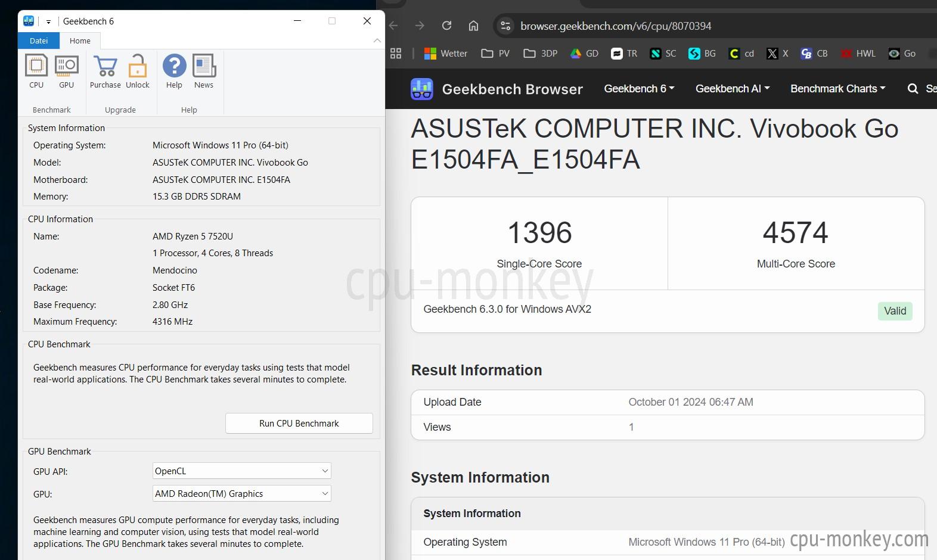Viewport: 937px width, 560px height.
Task: Click the Geekbench 6 app icon in title bar
Action: 29,21
